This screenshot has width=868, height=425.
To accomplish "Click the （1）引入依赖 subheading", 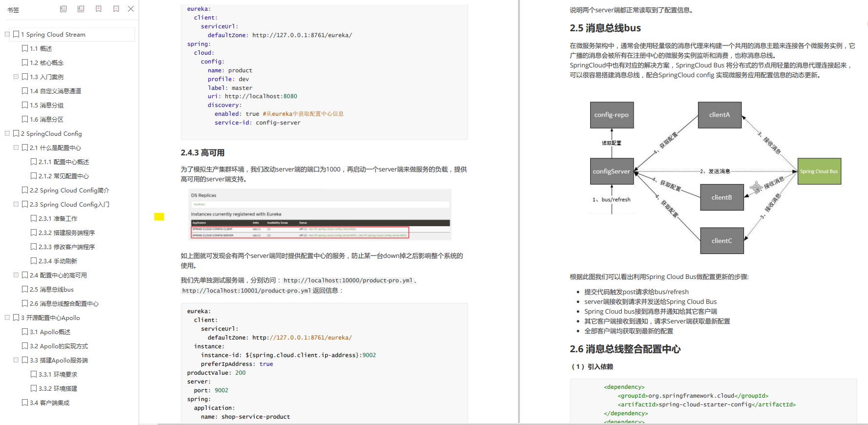I will [x=591, y=366].
